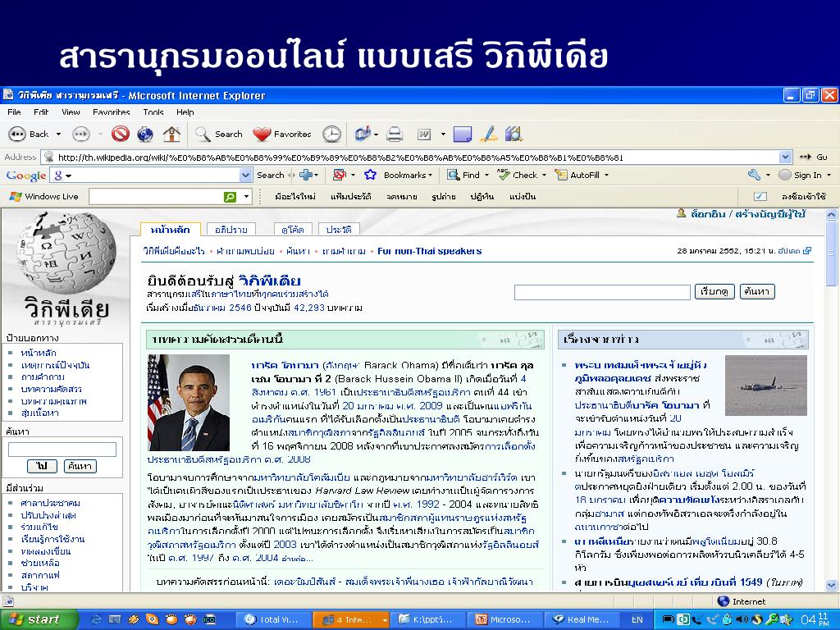Click the Google toolbar Find button
Screen dimensions: 840x630
(463, 175)
